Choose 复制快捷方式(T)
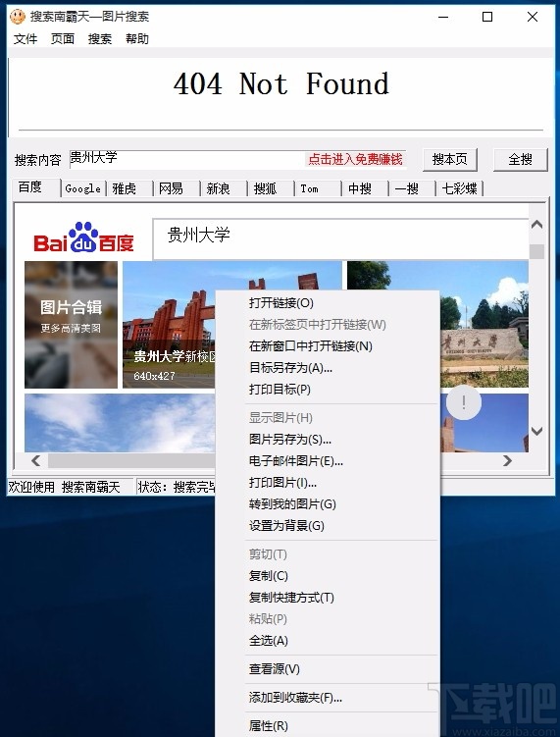This screenshot has width=560, height=737. click(x=328, y=598)
